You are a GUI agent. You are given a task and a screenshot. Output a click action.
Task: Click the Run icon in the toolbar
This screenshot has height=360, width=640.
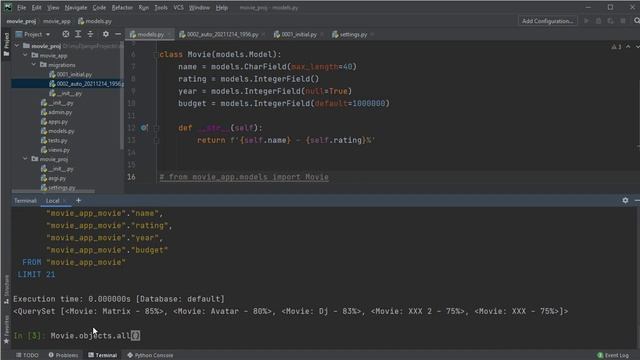[x=587, y=21]
